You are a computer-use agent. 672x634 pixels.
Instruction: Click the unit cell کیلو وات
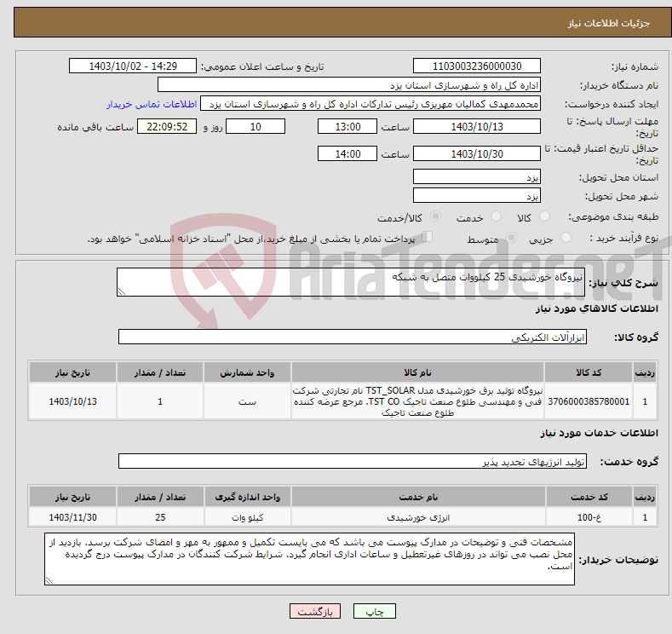[248, 517]
